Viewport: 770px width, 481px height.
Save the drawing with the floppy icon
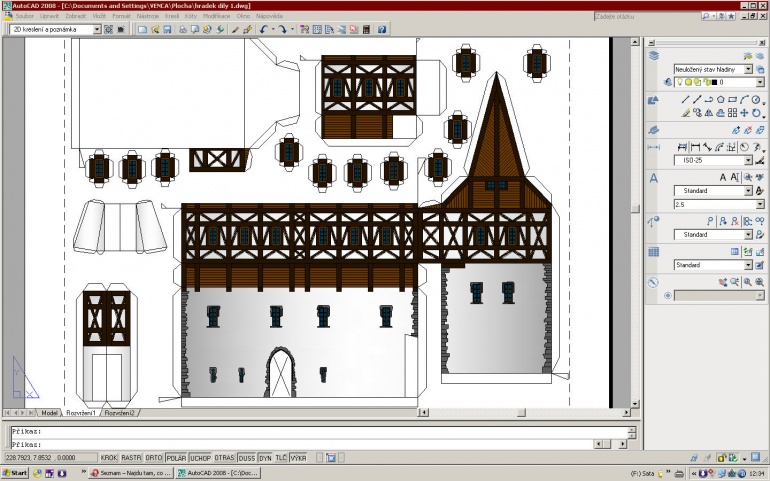coord(167,29)
